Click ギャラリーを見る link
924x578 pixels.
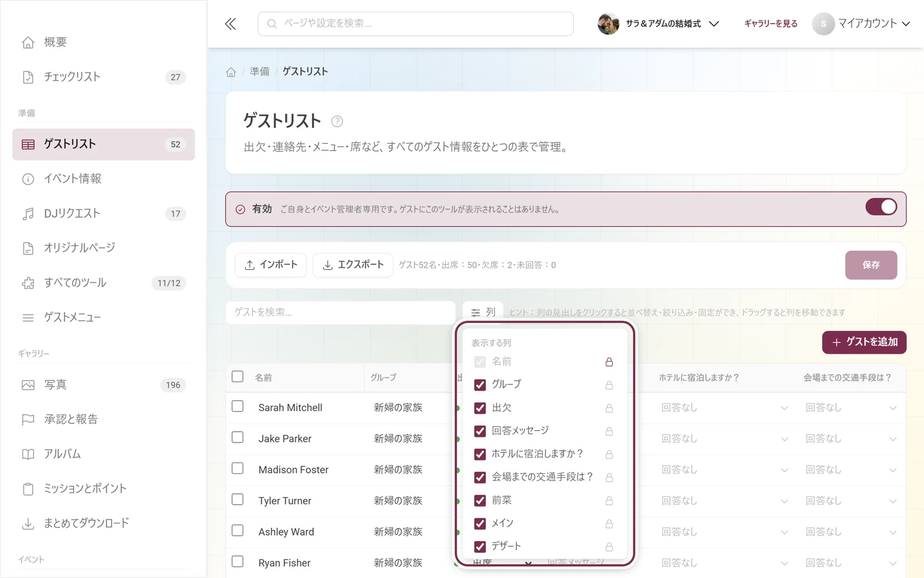771,24
